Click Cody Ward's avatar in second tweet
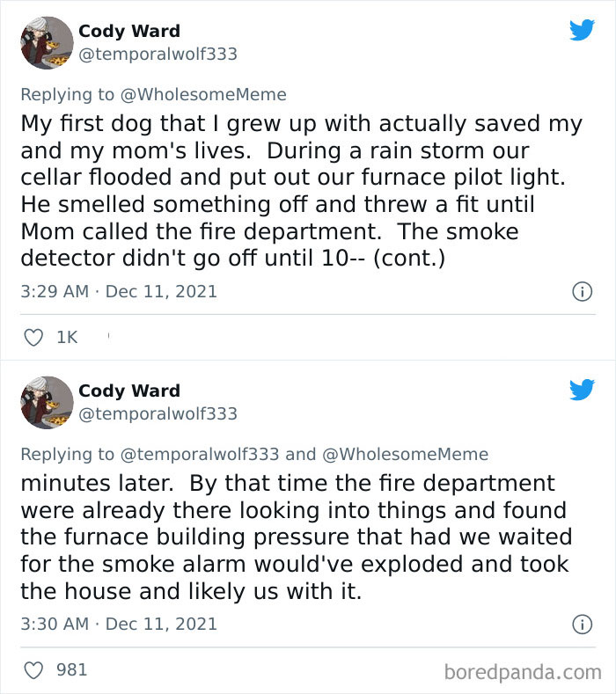This screenshot has height=694, width=616. [47, 402]
